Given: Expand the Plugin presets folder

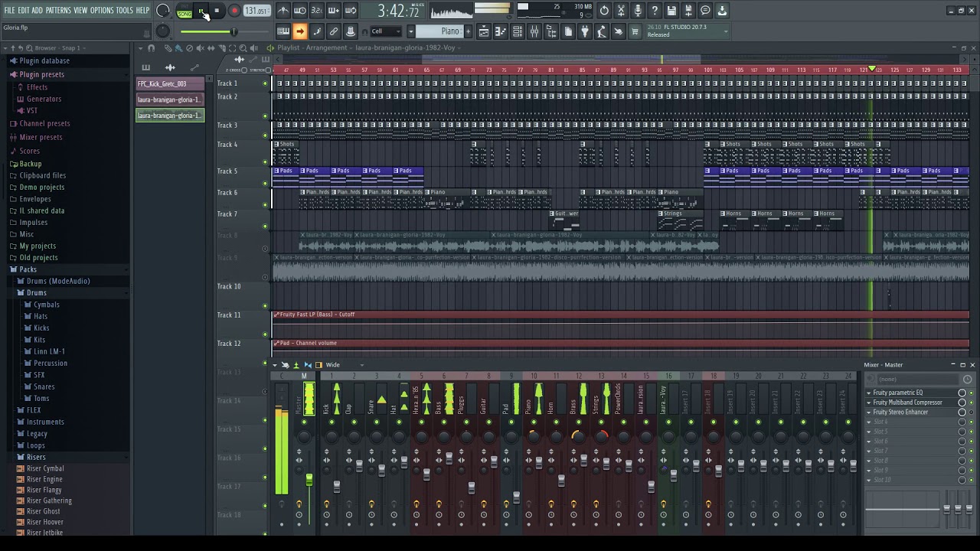Looking at the screenshot, I should pyautogui.click(x=41, y=74).
